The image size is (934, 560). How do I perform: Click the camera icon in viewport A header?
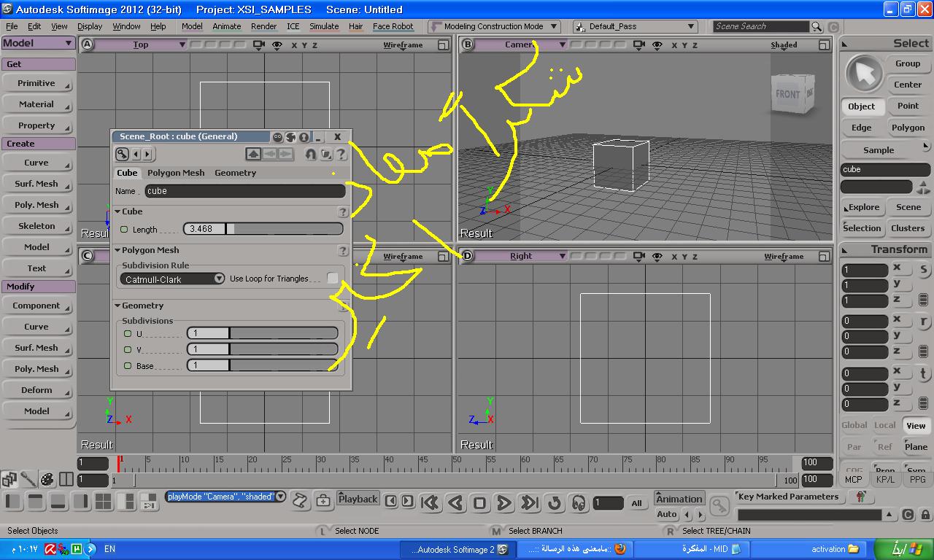pyautogui.click(x=258, y=44)
